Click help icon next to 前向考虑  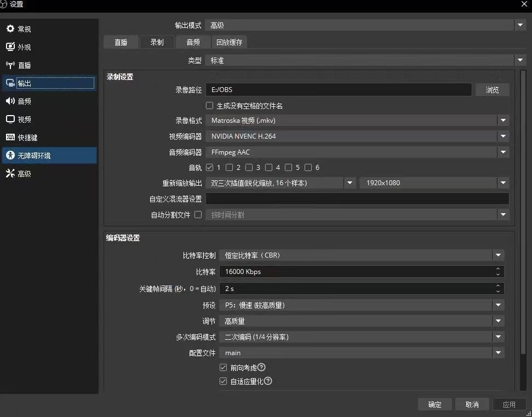click(x=261, y=367)
